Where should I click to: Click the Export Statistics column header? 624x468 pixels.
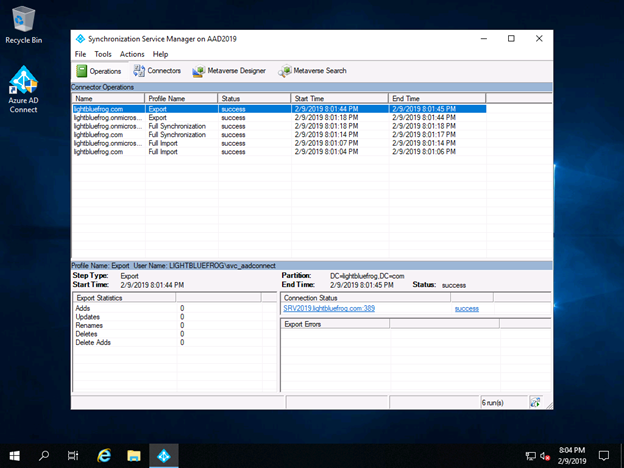[124, 298]
